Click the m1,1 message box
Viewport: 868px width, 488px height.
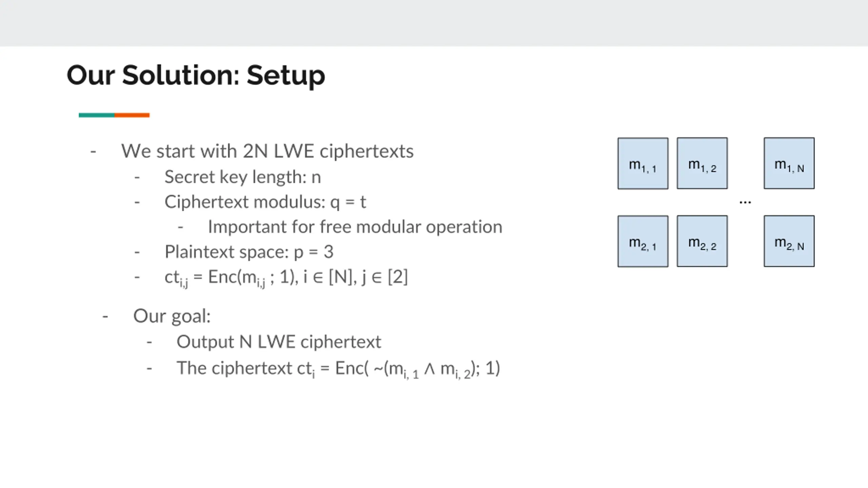[x=643, y=163]
